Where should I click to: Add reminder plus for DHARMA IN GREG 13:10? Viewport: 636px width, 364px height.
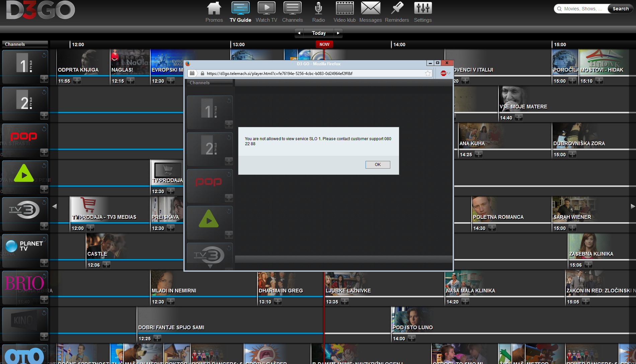[278, 301]
